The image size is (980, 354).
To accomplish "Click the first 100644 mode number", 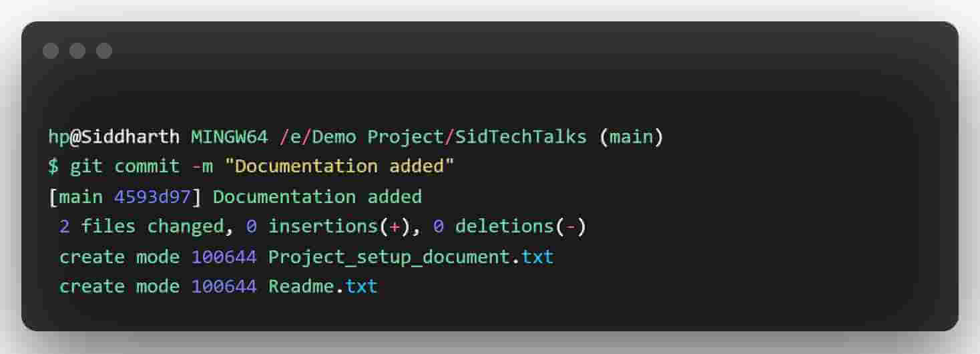I will pos(224,257).
